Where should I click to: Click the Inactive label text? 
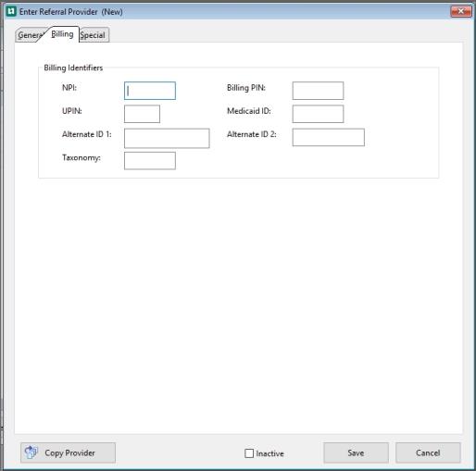click(x=269, y=453)
